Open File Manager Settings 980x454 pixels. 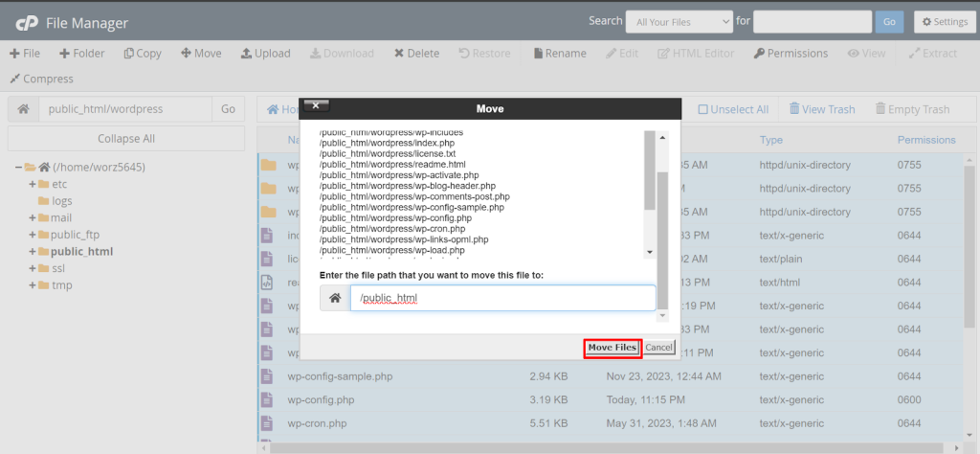click(x=942, y=21)
